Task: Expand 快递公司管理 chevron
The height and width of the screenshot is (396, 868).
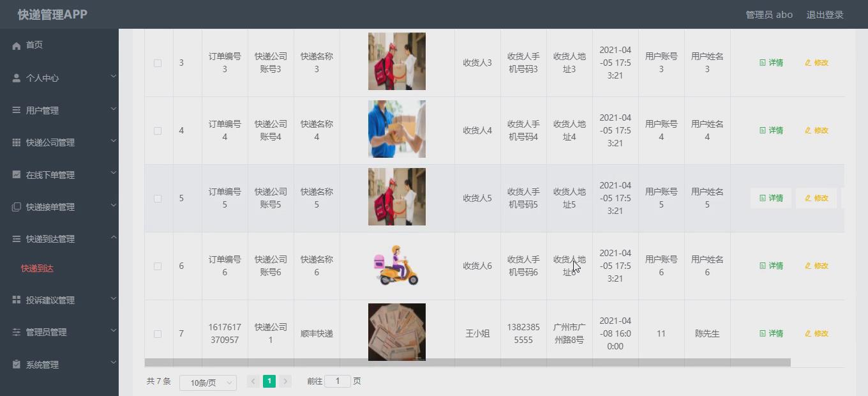Action: (x=114, y=141)
